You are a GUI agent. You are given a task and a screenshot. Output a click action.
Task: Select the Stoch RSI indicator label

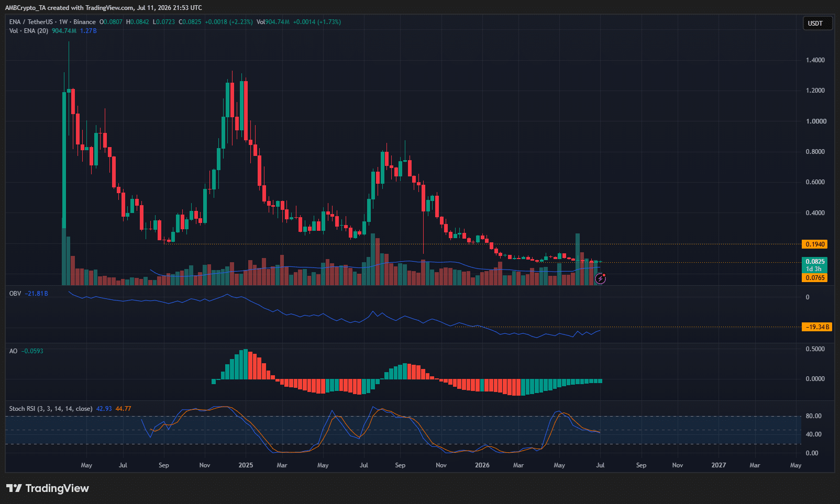pyautogui.click(x=51, y=409)
